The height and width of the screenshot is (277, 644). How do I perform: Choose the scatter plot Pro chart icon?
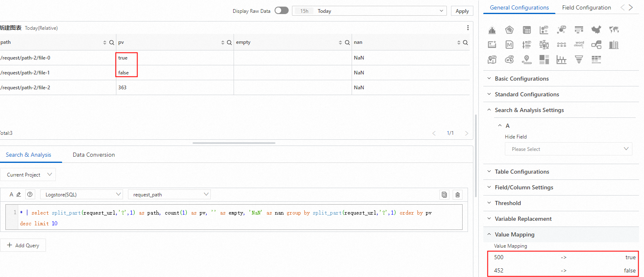click(544, 30)
